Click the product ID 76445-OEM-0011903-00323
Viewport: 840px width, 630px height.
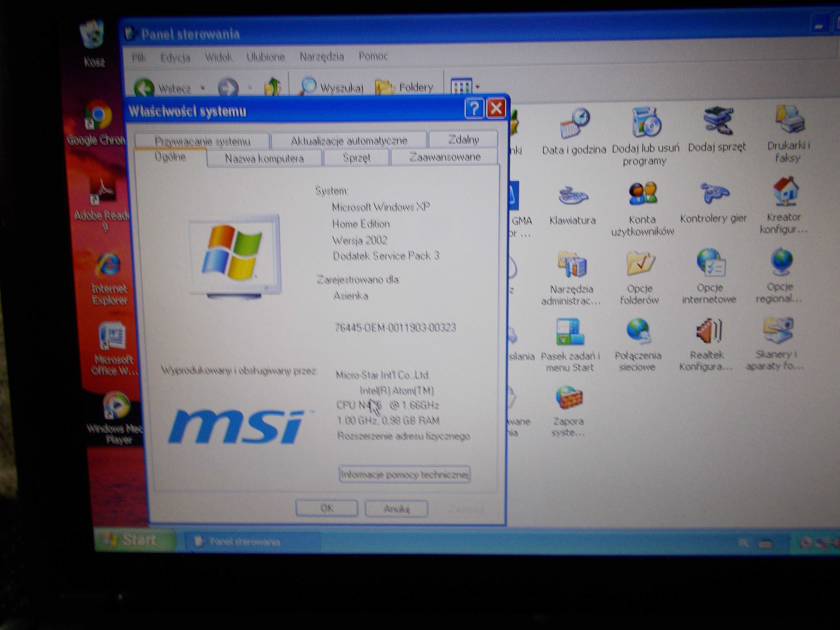395,328
